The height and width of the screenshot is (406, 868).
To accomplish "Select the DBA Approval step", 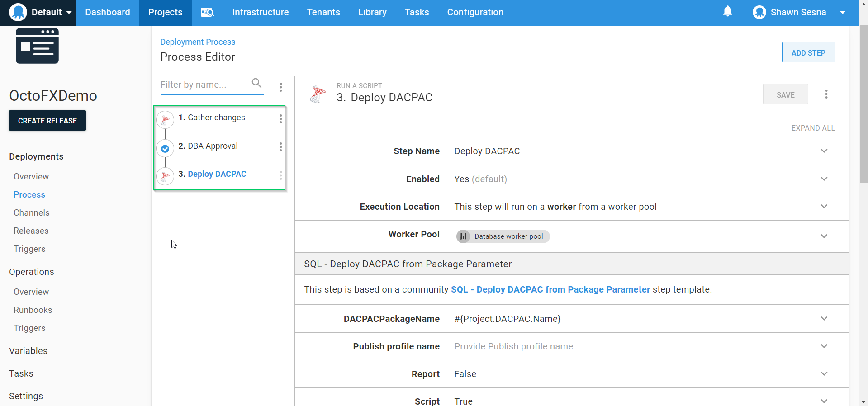I will click(x=212, y=146).
